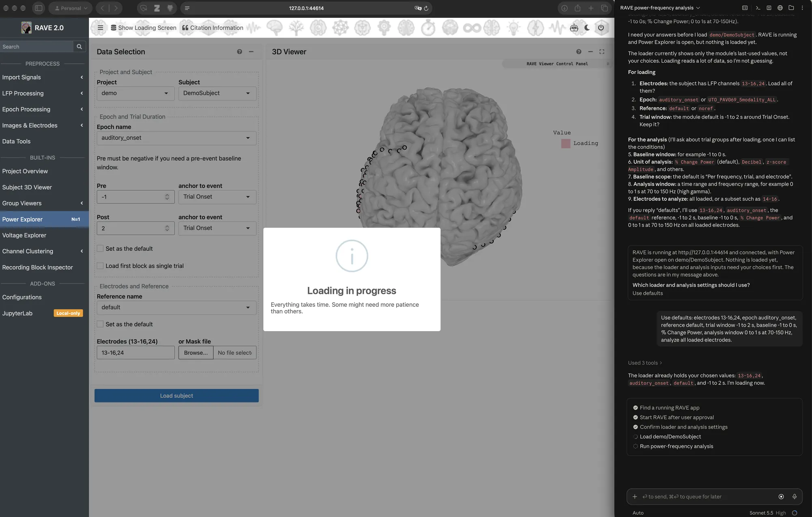The height and width of the screenshot is (517, 812).
Task: Click the plus attachment icon in chat input
Action: 635,496
